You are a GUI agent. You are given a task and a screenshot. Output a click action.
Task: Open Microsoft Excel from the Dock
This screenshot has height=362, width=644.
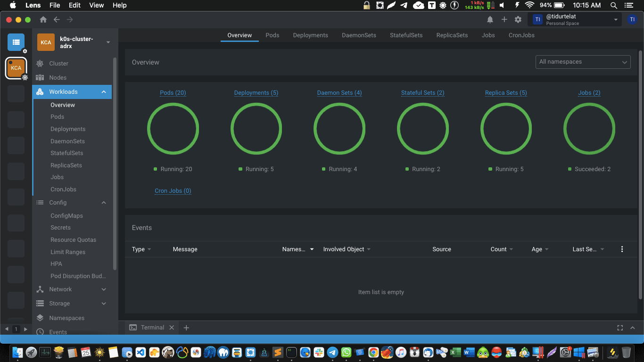[455, 352]
